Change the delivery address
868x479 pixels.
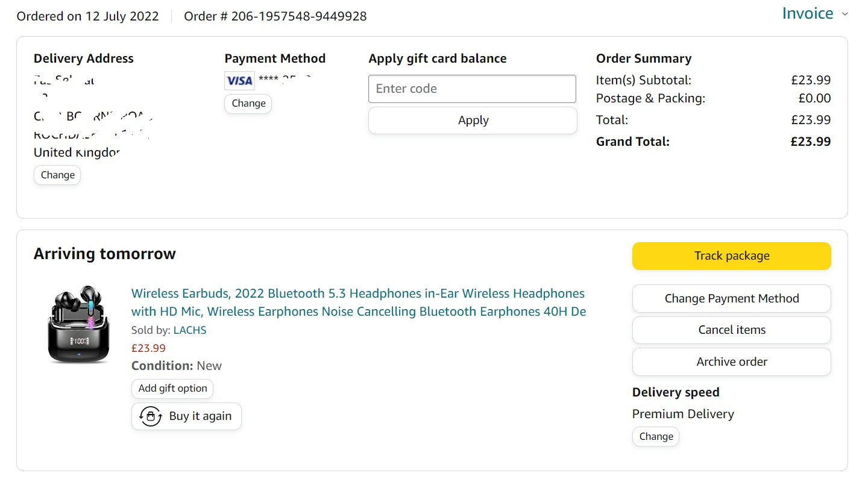(x=57, y=175)
